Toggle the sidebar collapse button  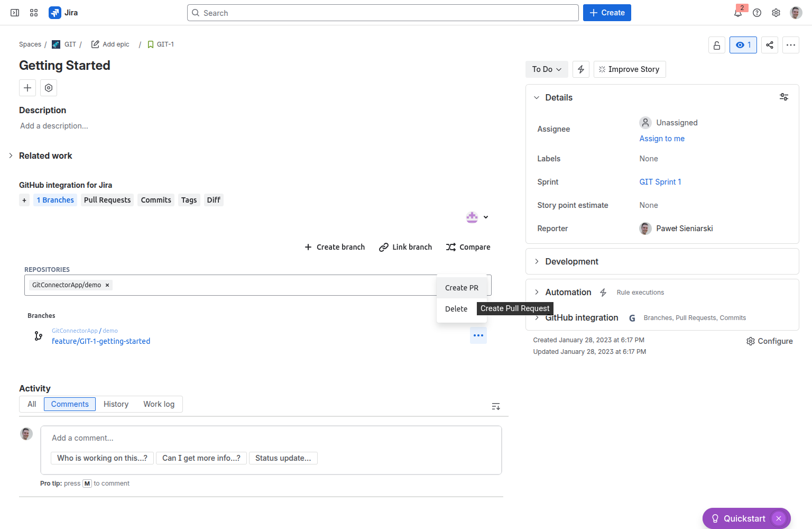[15, 13]
